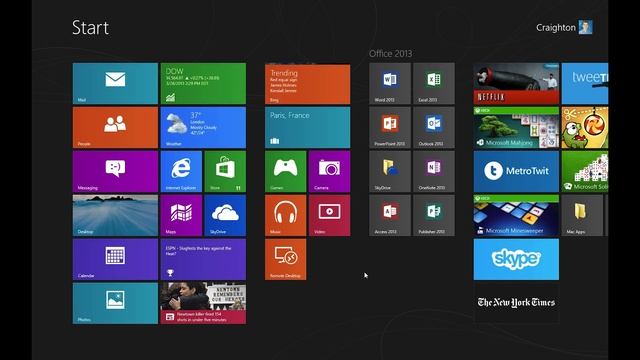Open the Mac Apps folder tile

pos(582,216)
